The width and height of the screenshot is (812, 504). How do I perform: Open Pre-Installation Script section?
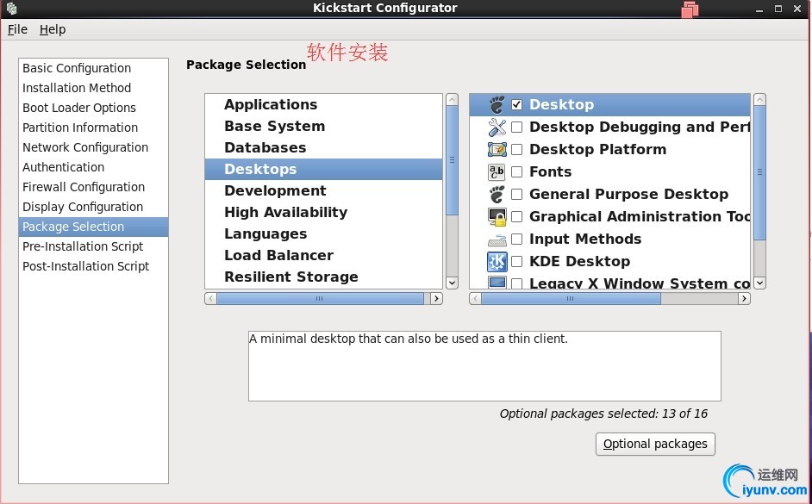click(x=93, y=246)
